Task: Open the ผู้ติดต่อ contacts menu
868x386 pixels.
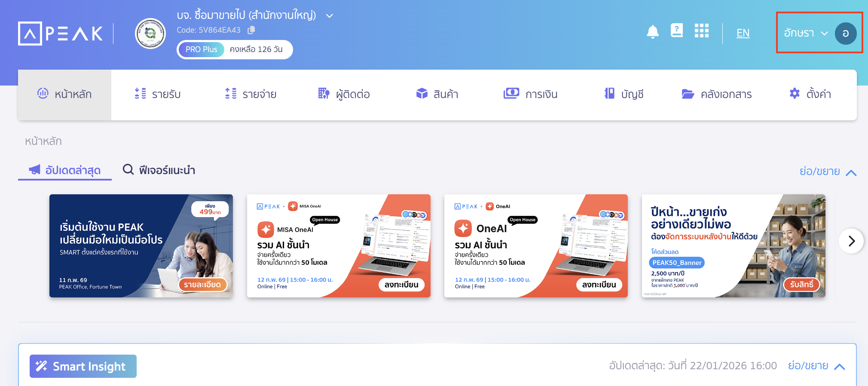Action: click(344, 94)
